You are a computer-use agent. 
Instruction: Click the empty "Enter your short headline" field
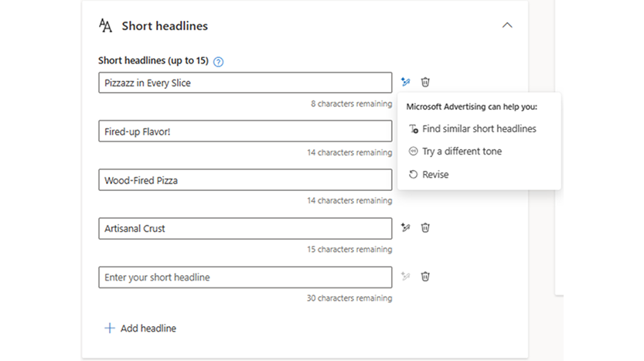click(x=245, y=277)
